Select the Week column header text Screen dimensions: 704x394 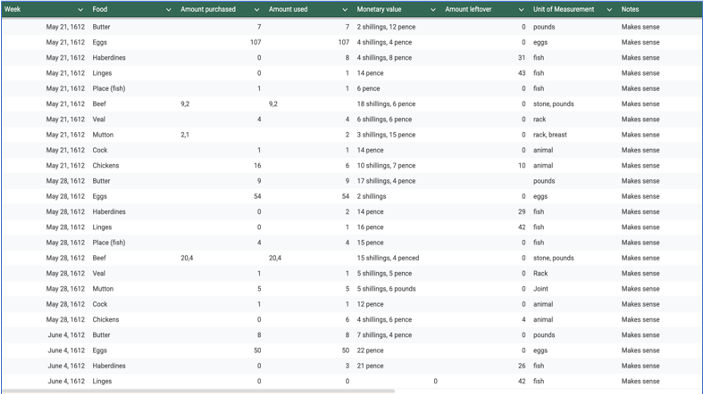13,9
